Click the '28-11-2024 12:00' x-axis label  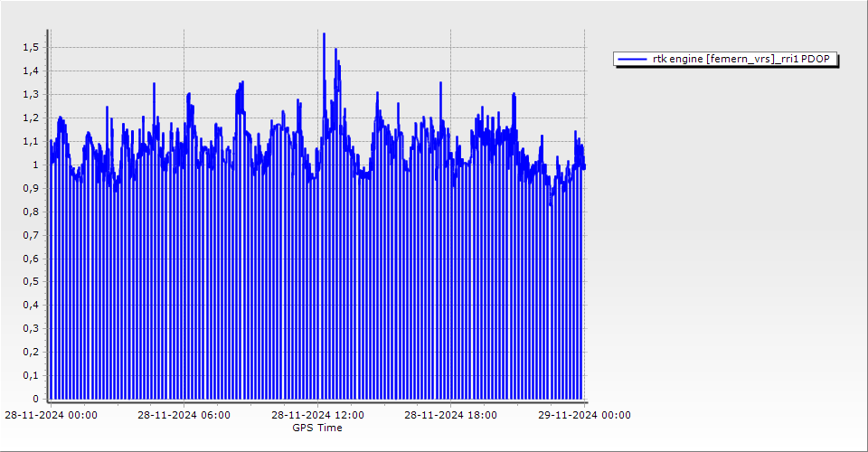(x=318, y=416)
